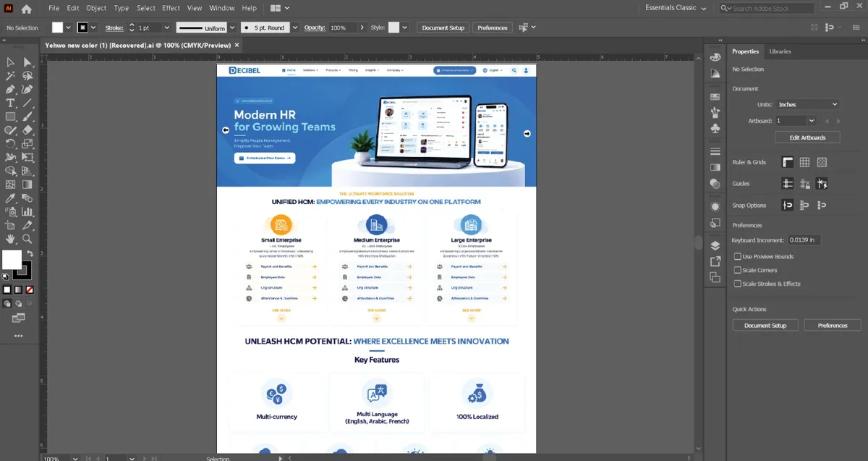Image resolution: width=868 pixels, height=461 pixels.
Task: Pick the Magic Wand tool
Action: [x=11, y=76]
